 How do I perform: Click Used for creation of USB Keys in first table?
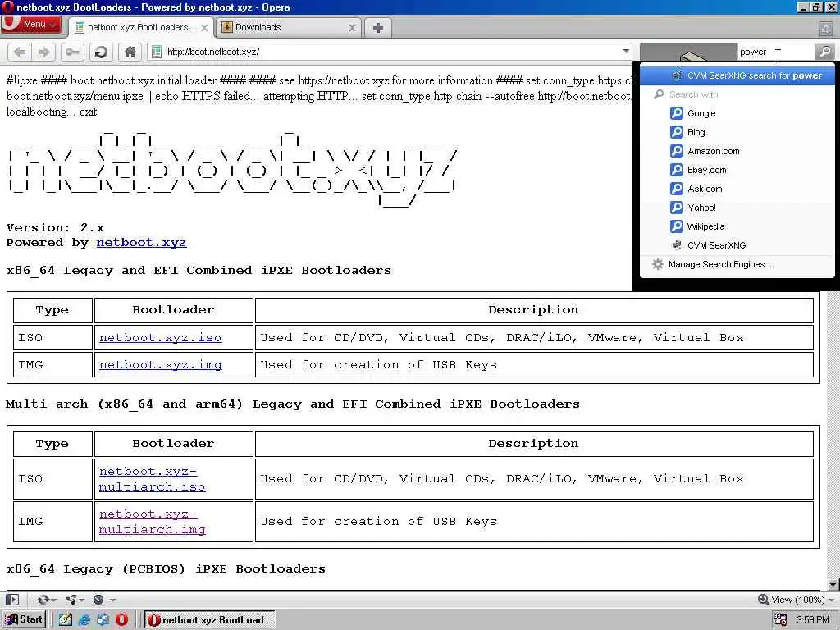tap(379, 365)
